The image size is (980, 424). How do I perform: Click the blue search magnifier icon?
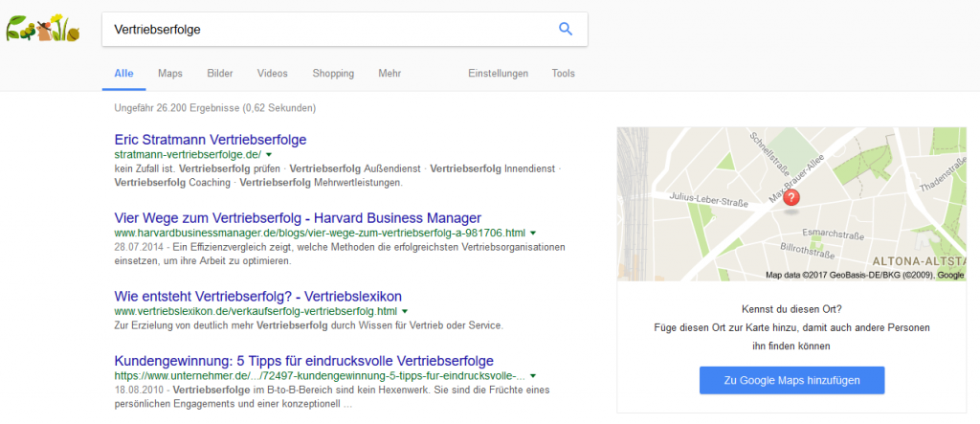coord(566,29)
